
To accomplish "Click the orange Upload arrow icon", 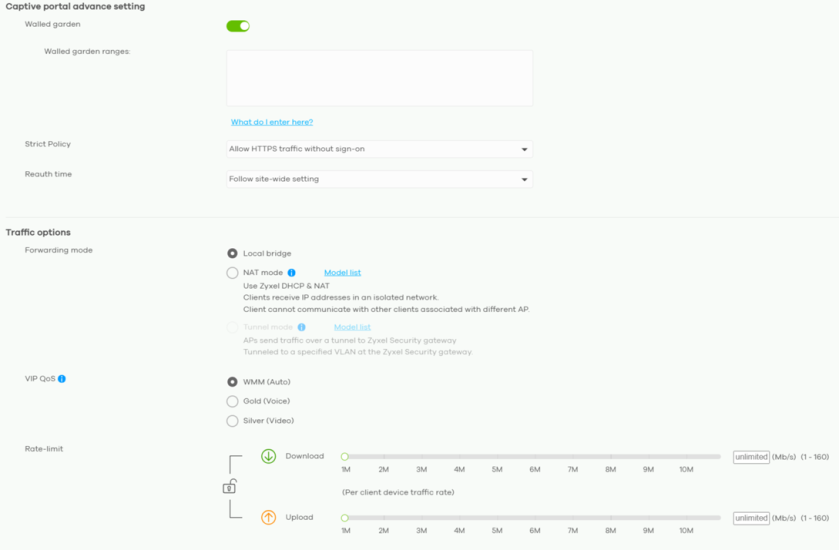I will point(269,517).
